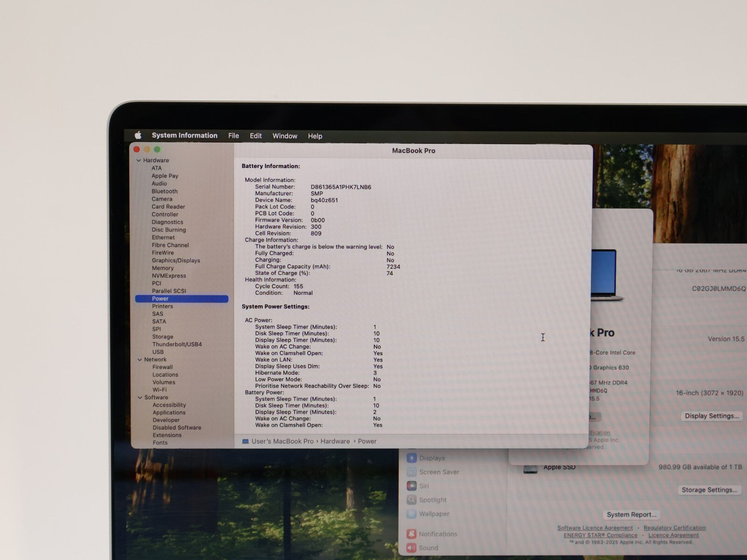Select Memory in the sidebar
747x560 pixels.
[x=162, y=268]
